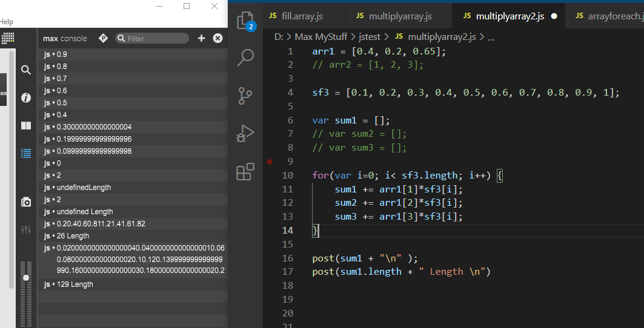Select the multiplyarray2.js tab
The image size is (644, 328).
pyautogui.click(x=510, y=16)
